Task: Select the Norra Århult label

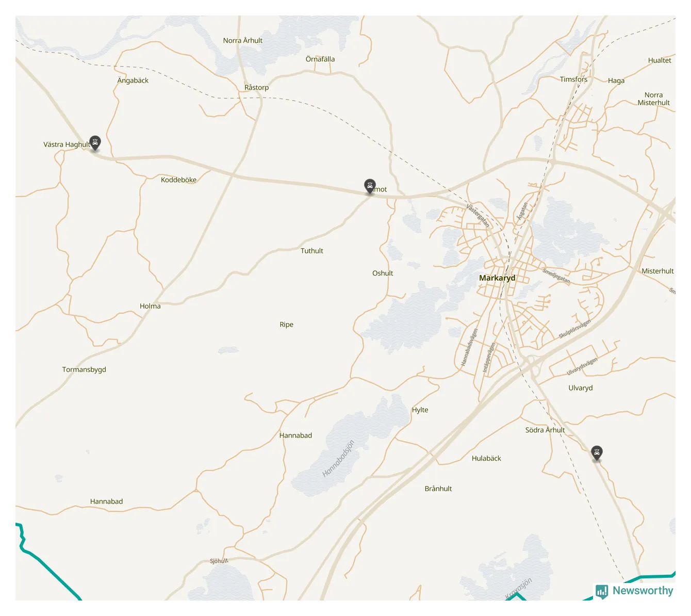Action: pos(243,40)
